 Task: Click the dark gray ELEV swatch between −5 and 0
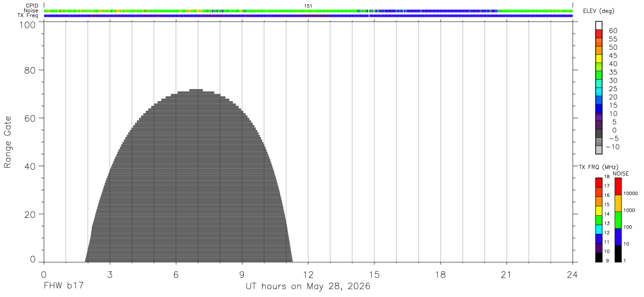[599, 134]
